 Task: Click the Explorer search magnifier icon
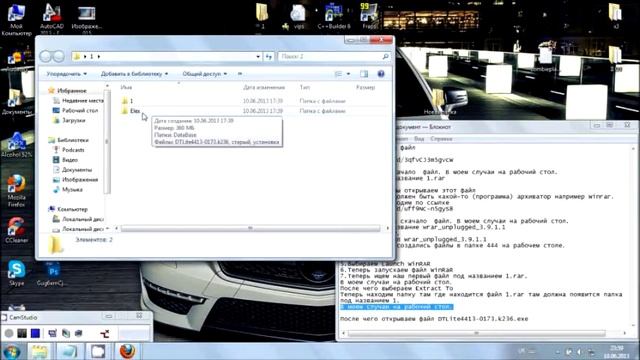385,57
